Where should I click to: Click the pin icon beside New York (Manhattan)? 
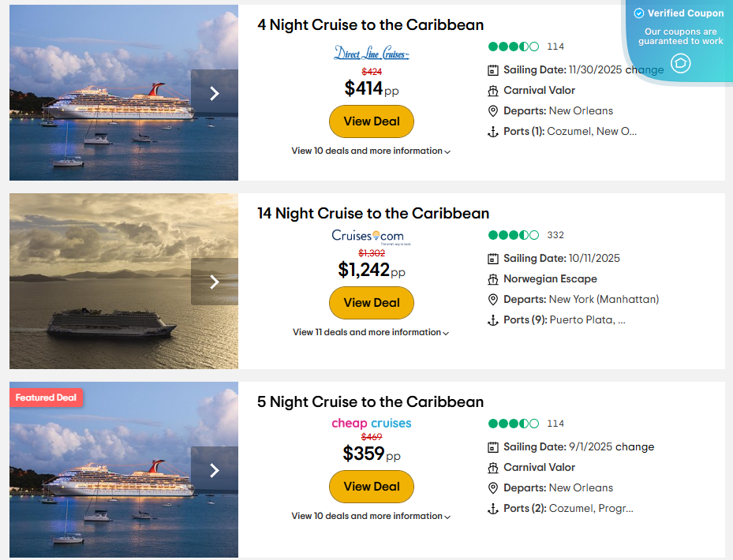pyautogui.click(x=492, y=299)
